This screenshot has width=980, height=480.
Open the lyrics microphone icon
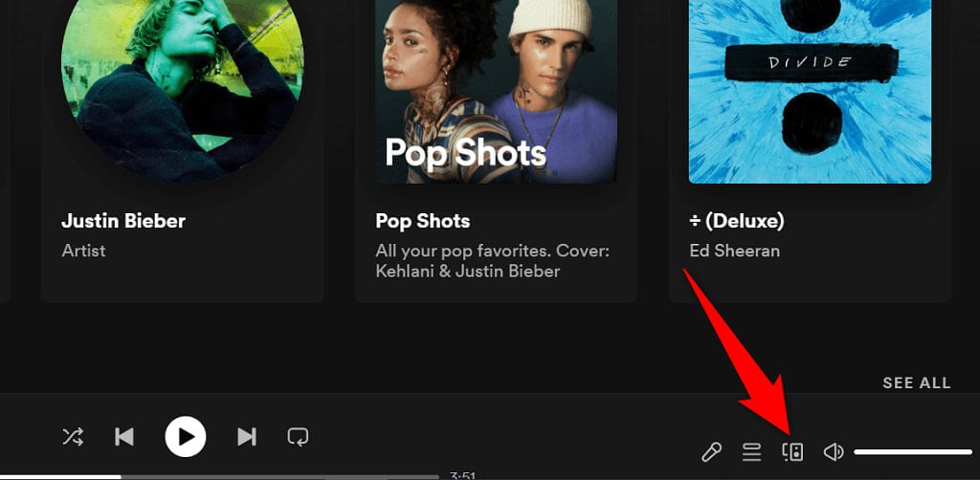(711, 451)
